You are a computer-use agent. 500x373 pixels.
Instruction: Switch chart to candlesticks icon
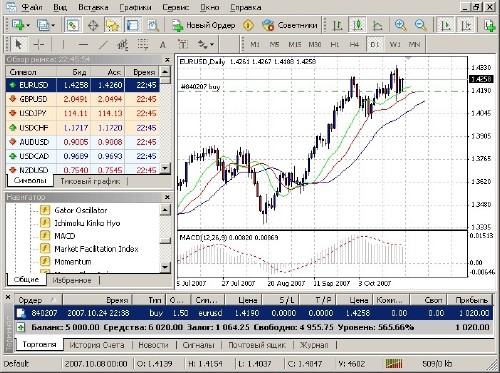[357, 25]
